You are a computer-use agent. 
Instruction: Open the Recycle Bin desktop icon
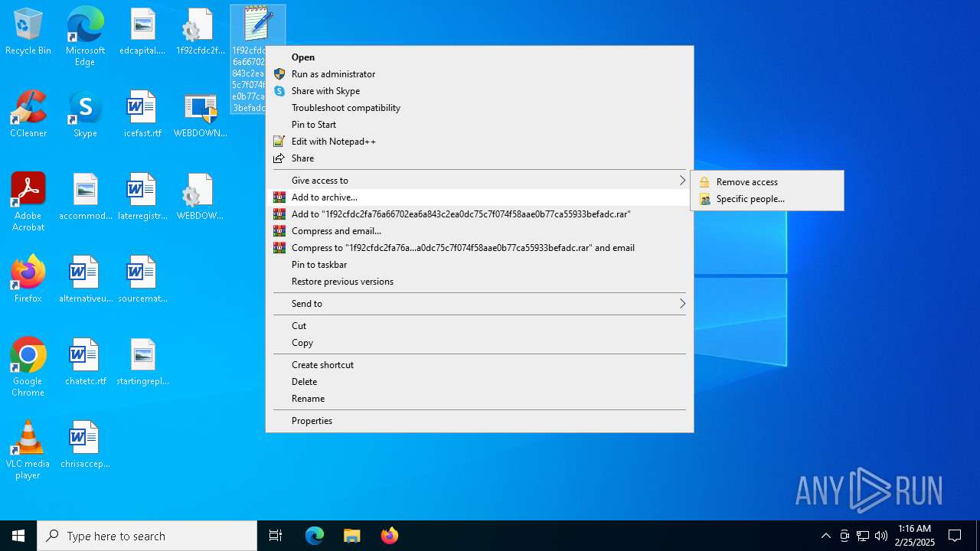pyautogui.click(x=28, y=32)
